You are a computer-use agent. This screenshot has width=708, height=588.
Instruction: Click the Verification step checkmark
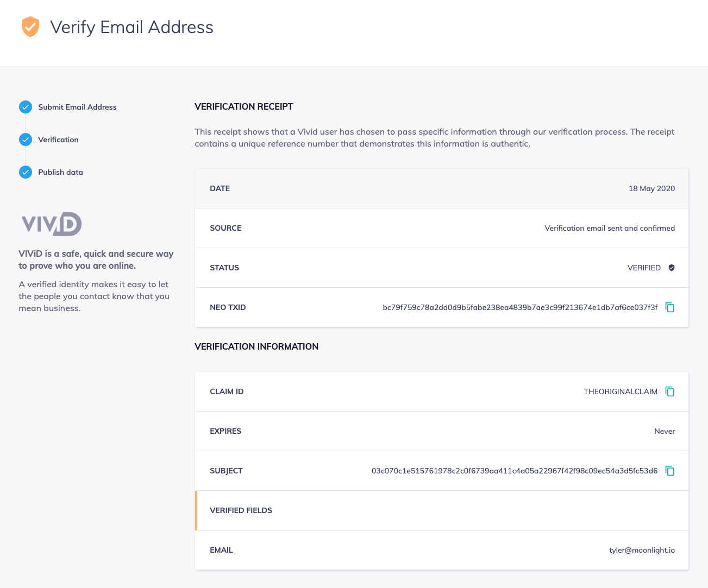click(x=26, y=140)
